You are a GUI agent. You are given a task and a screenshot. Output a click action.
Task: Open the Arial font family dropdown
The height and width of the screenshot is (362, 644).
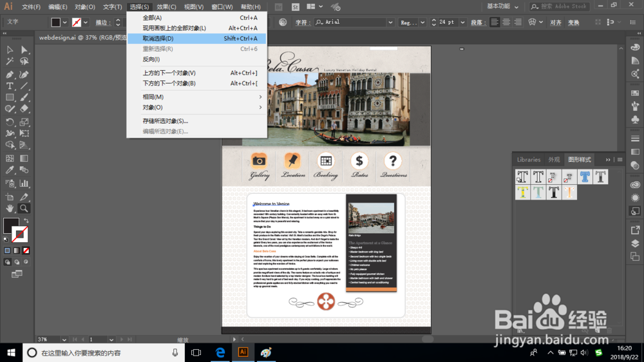390,22
